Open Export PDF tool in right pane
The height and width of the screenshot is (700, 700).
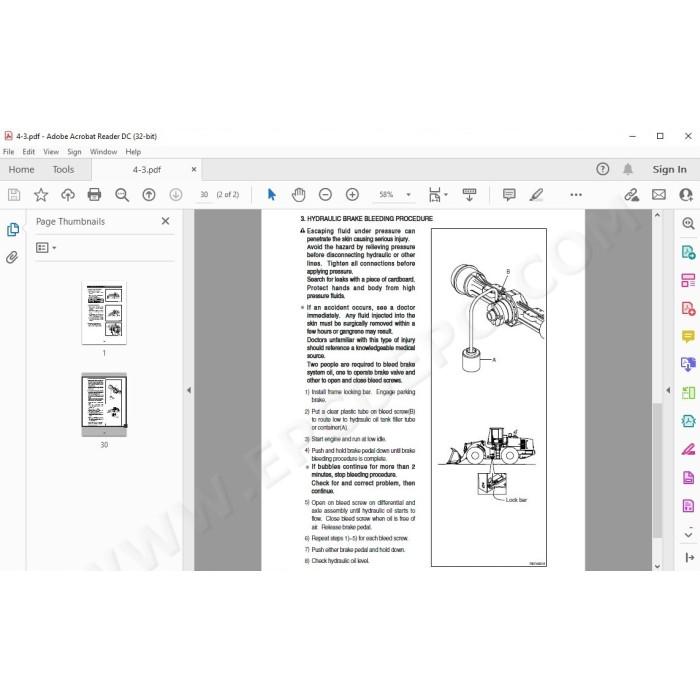pos(688,252)
